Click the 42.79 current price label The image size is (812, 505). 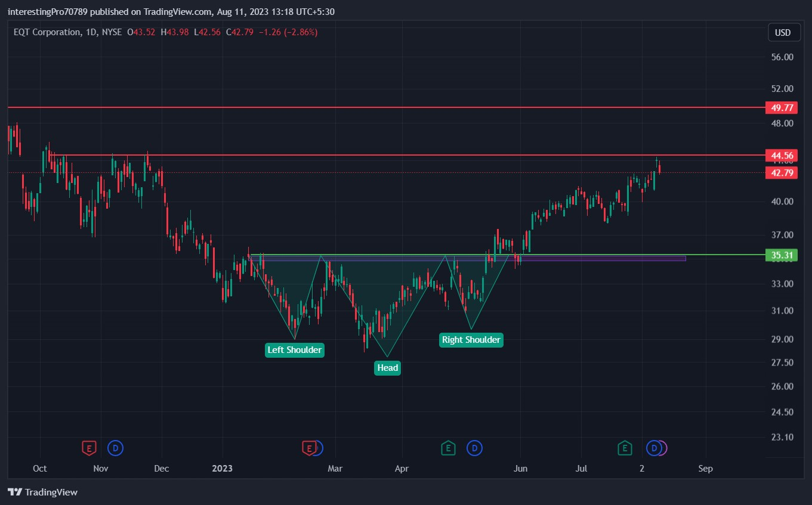click(782, 173)
